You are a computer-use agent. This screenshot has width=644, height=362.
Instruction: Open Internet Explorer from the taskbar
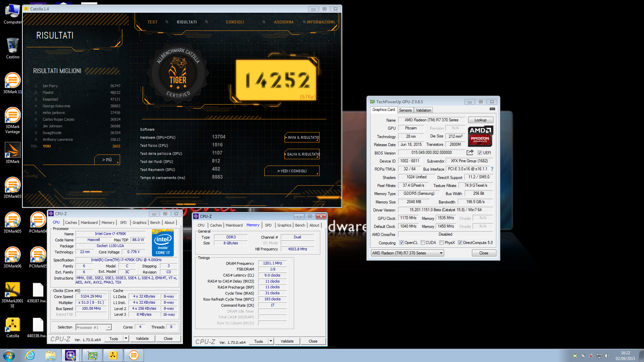coord(30,355)
